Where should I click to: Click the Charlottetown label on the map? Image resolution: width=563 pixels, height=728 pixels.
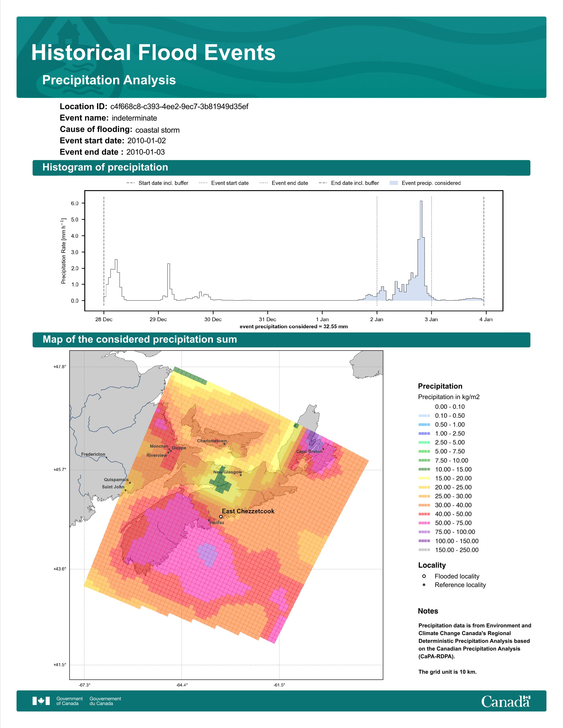[212, 441]
